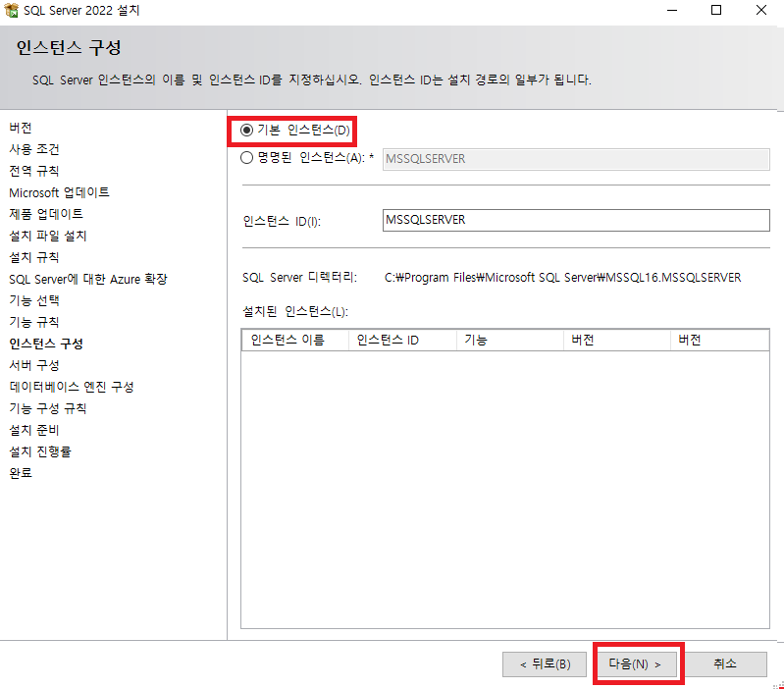Viewport: 784px width, 689px height.
Task: Select 기능 규칙 step in sidebar
Action: tap(34, 322)
